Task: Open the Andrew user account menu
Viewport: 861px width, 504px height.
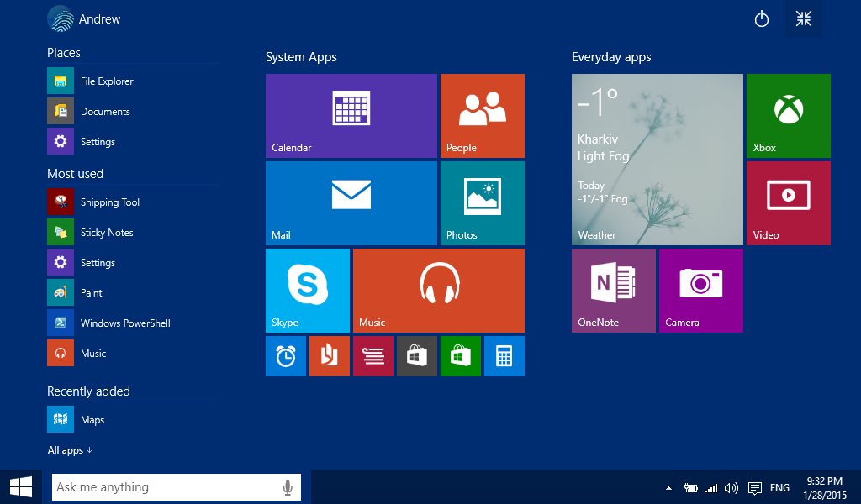Action: coord(84,19)
